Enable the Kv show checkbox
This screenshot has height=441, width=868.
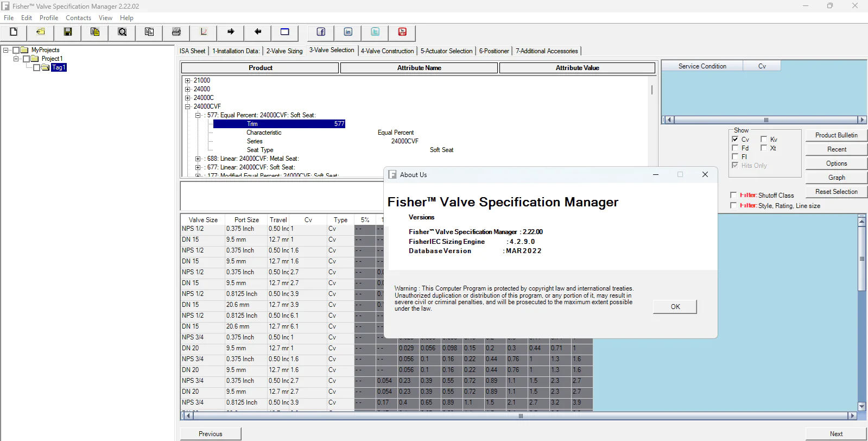[x=764, y=139]
